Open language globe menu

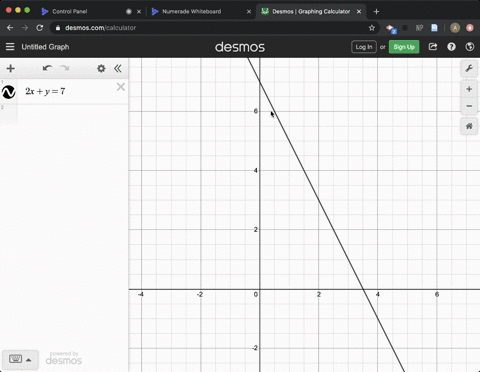470,47
